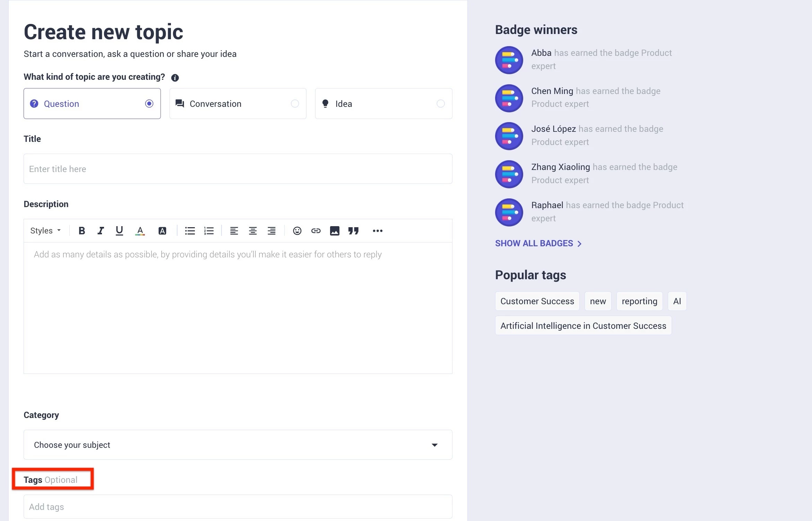Insert an image into description
812x521 pixels.
[x=335, y=231]
